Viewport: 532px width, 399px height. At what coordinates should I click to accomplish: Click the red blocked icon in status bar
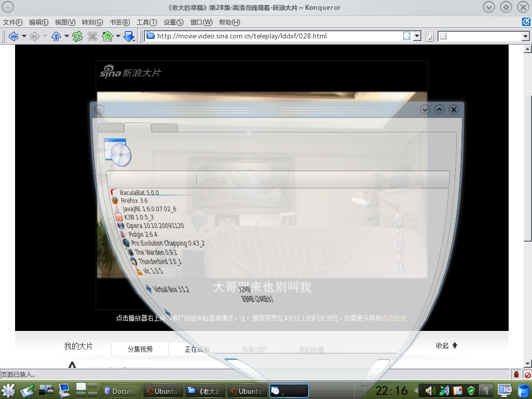tap(527, 375)
